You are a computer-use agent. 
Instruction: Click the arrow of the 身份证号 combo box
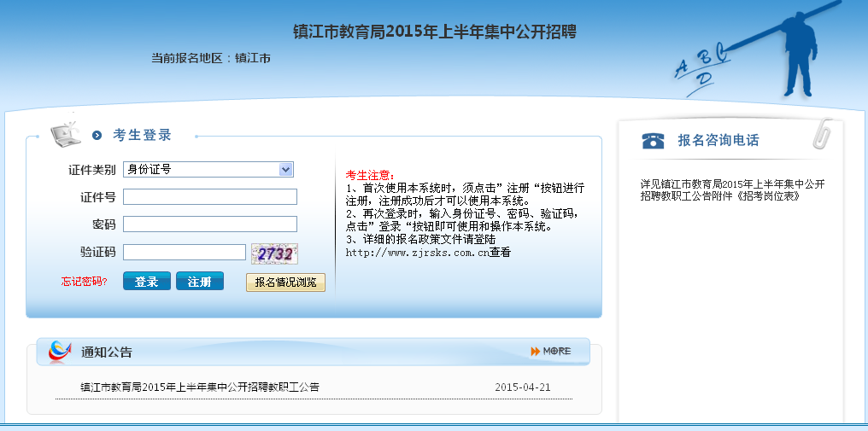click(286, 169)
